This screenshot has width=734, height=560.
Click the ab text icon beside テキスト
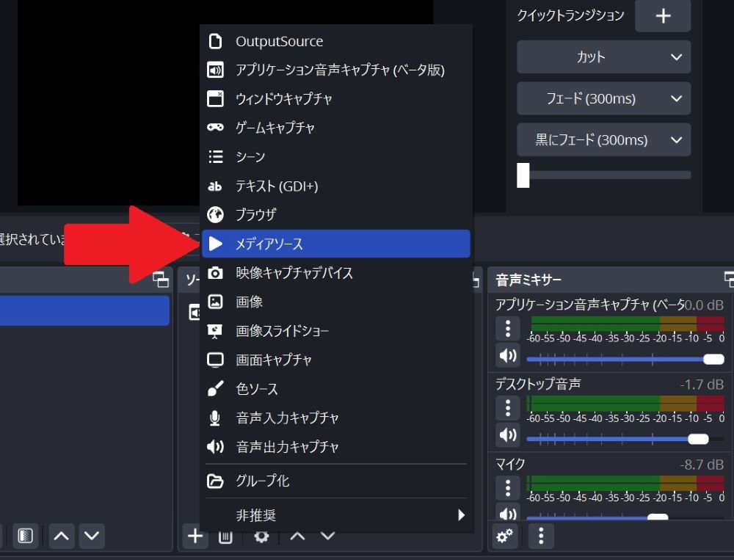click(215, 186)
